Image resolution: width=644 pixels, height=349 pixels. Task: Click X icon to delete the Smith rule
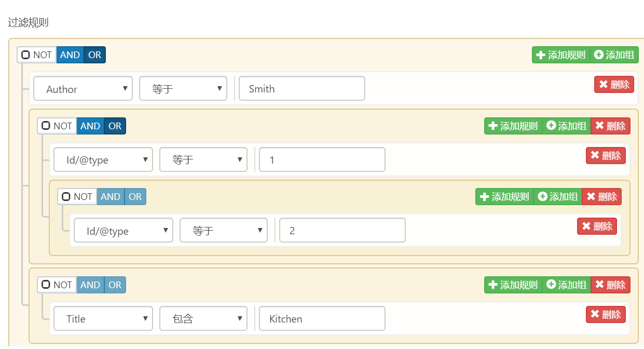coord(604,85)
